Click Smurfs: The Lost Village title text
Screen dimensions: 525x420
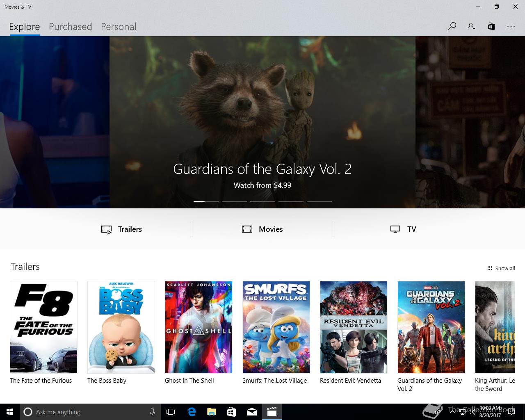[x=274, y=381]
